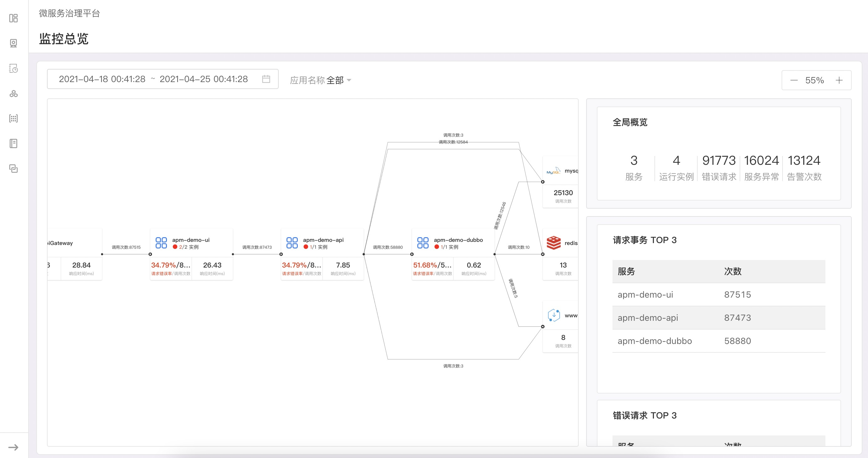Click the www external service icon

point(554,315)
